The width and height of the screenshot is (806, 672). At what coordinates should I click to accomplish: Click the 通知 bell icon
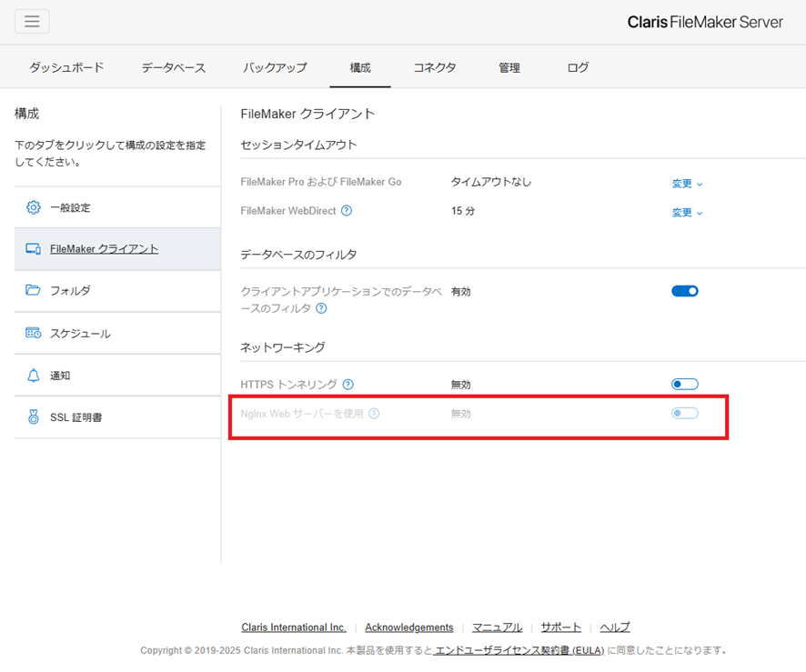34,376
